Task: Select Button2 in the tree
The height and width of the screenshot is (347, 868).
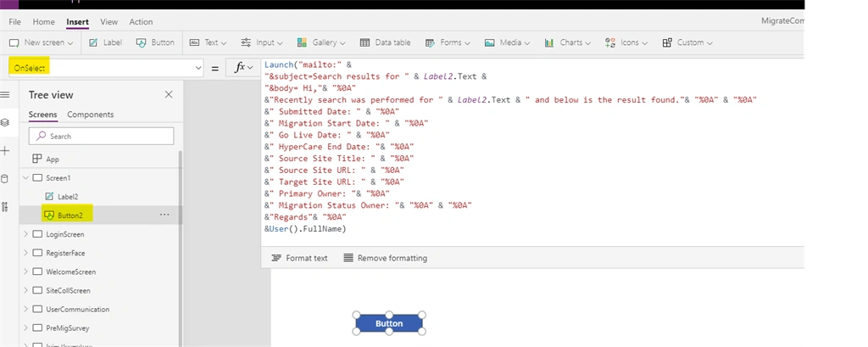Action: (70, 215)
